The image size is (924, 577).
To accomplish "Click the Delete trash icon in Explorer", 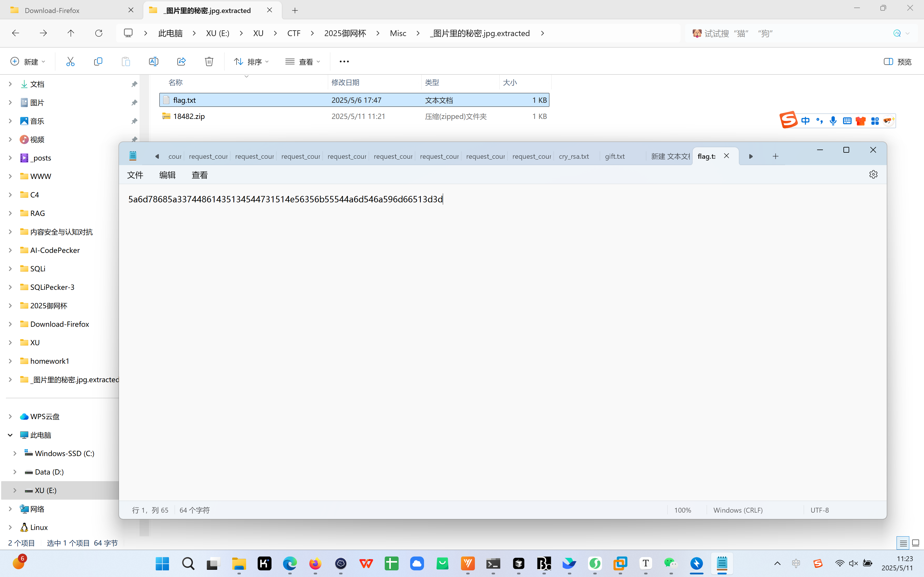I will click(209, 61).
